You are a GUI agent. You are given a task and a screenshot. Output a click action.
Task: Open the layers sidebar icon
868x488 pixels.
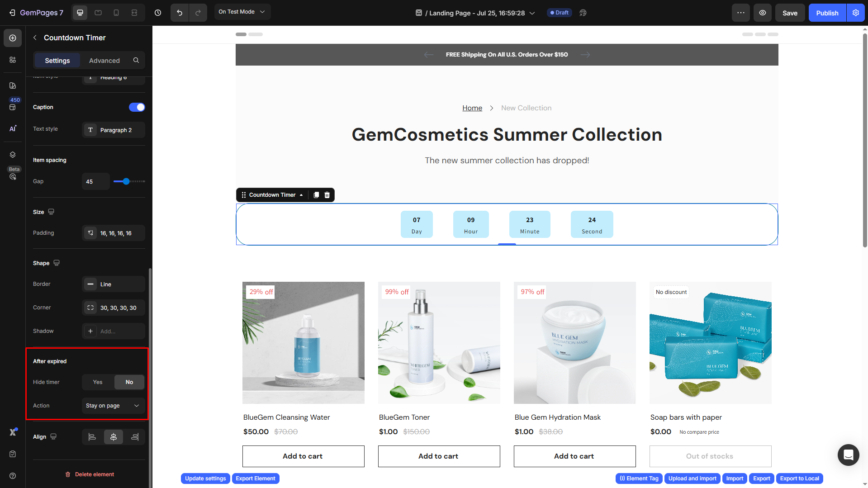(x=13, y=155)
